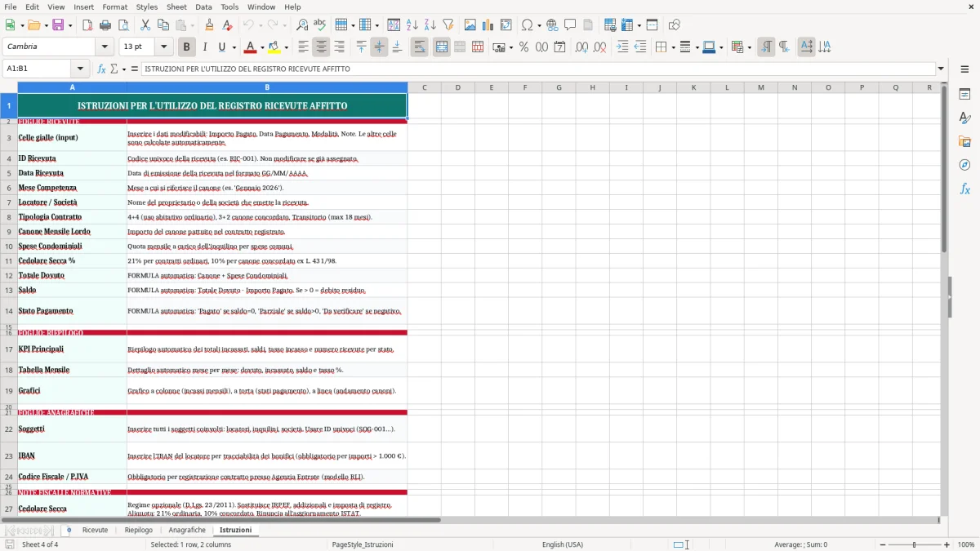Align cell text left
Viewport: 980px width, 551px height.
(303, 47)
